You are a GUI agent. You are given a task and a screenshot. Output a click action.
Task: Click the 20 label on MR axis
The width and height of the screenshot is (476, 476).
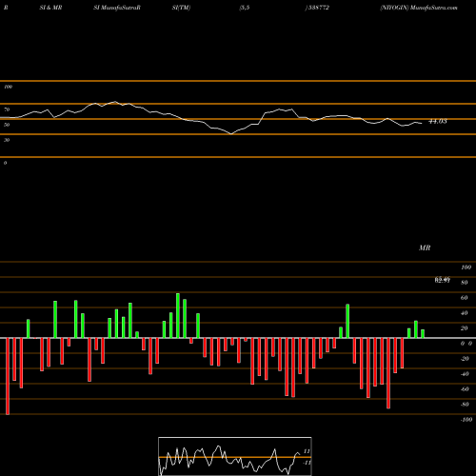(x=465, y=328)
